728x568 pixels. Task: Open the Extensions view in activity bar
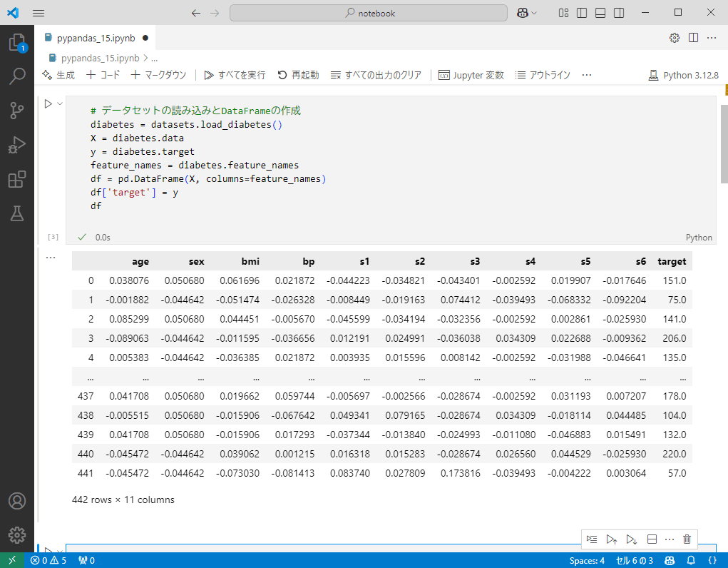[16, 180]
